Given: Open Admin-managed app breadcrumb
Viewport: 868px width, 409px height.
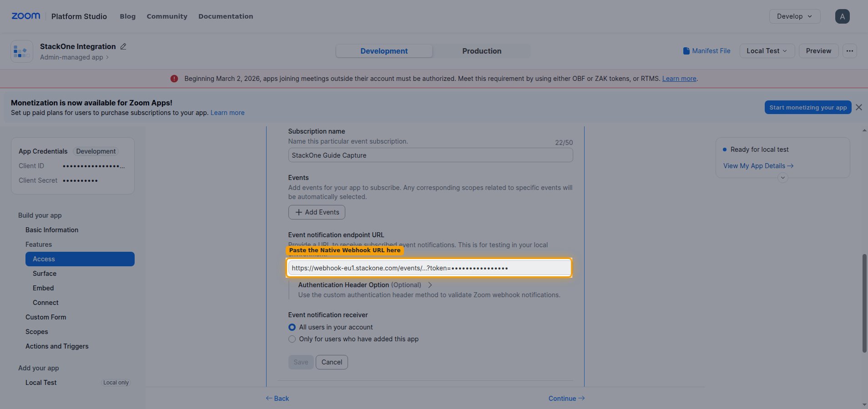Looking at the screenshot, I should coord(74,57).
